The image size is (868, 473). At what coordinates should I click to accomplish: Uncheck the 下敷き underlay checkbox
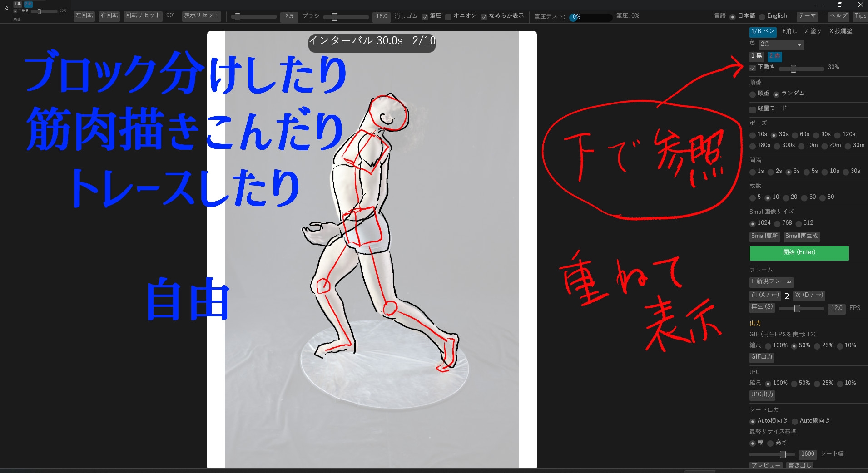tap(753, 68)
